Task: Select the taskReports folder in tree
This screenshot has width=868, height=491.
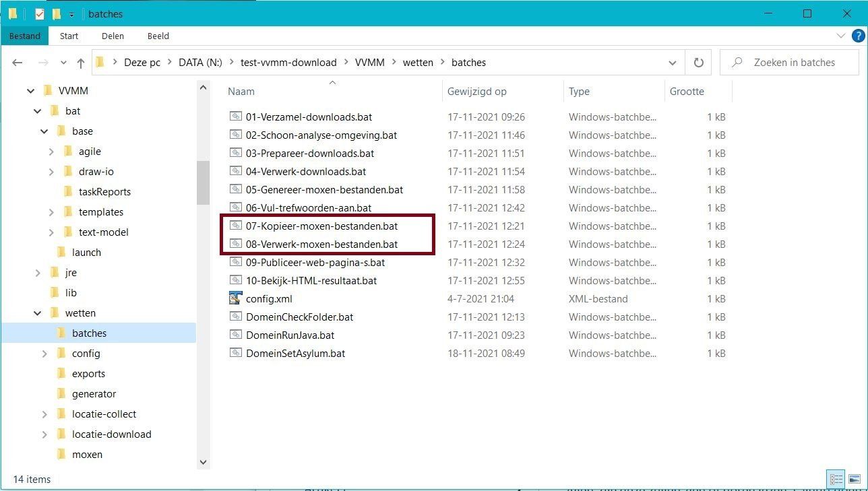Action: [x=104, y=192]
